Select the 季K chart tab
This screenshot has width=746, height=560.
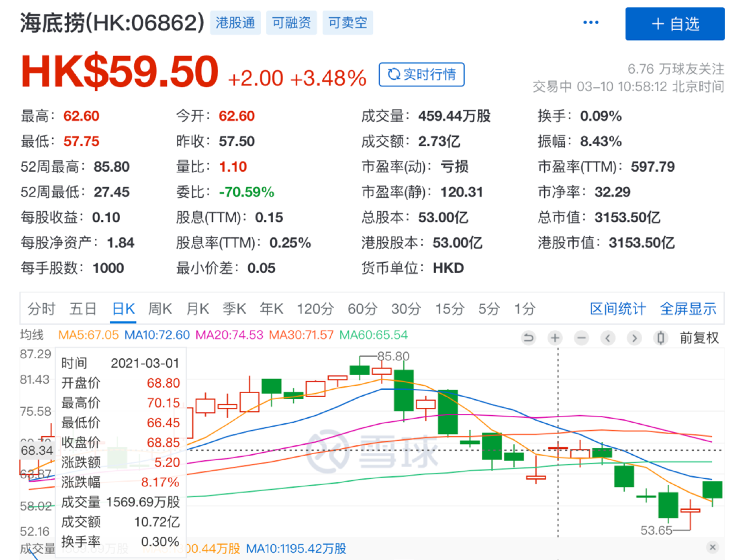234,309
